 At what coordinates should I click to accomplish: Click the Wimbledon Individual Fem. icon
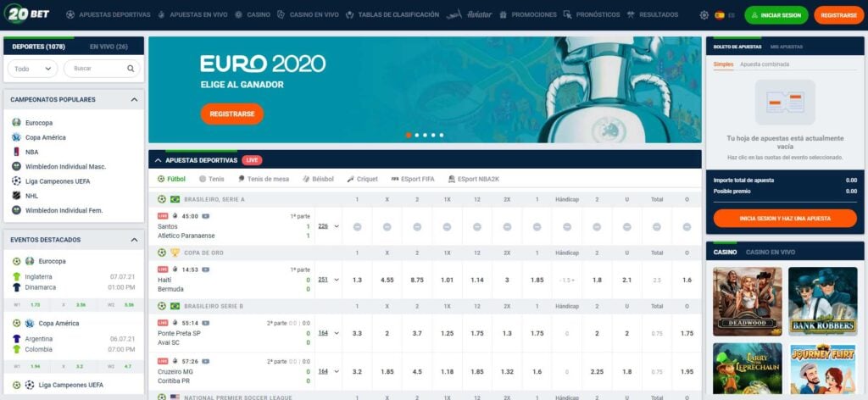click(16, 210)
